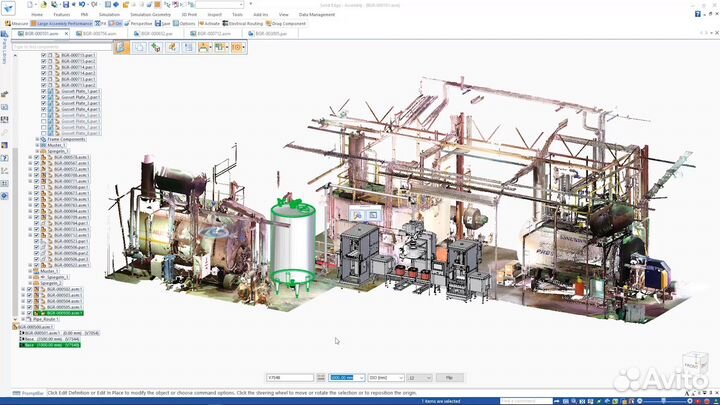Click the highlighted mm value input field
The image size is (720, 405).
[x=341, y=378]
